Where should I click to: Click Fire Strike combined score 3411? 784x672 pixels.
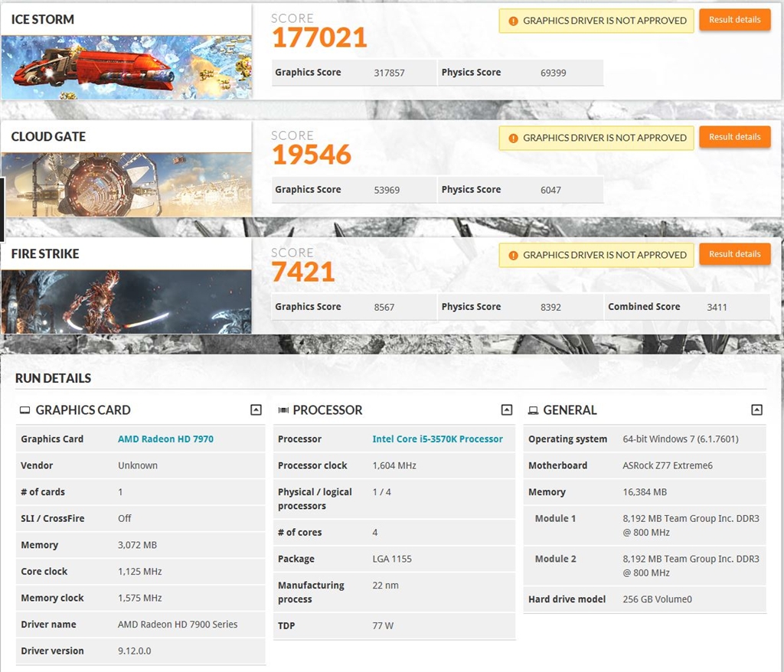(717, 307)
